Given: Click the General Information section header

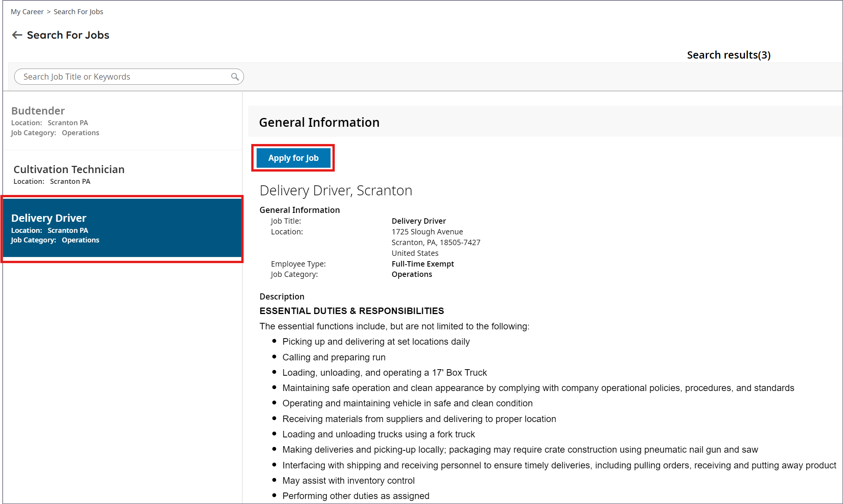Looking at the screenshot, I should point(319,123).
